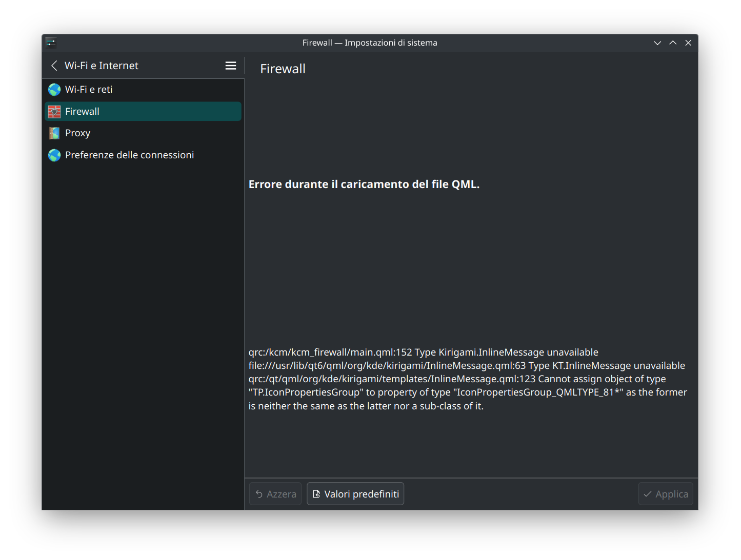741x560 pixels.
Task: Click the globe icon next to Wi-Fi e reti
Action: (x=54, y=90)
